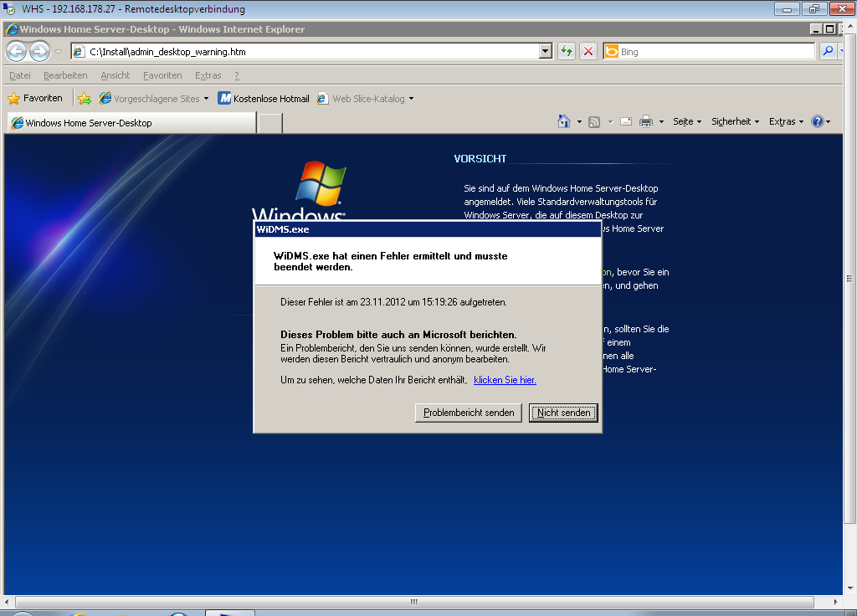Click the vertical scrollbar down arrow
The height and width of the screenshot is (616, 857).
pos(850,588)
